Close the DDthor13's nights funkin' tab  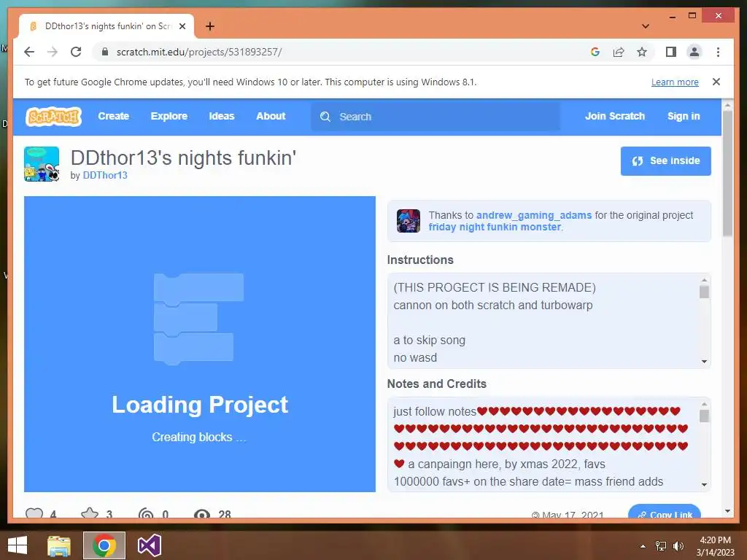(x=182, y=26)
